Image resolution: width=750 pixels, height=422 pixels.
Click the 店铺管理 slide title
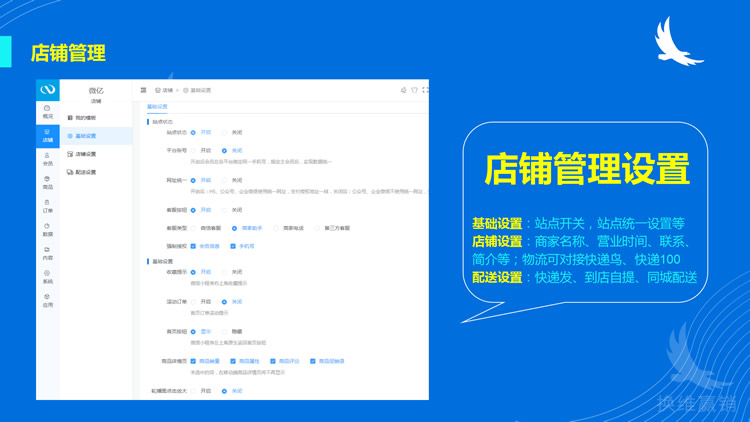[x=68, y=53]
